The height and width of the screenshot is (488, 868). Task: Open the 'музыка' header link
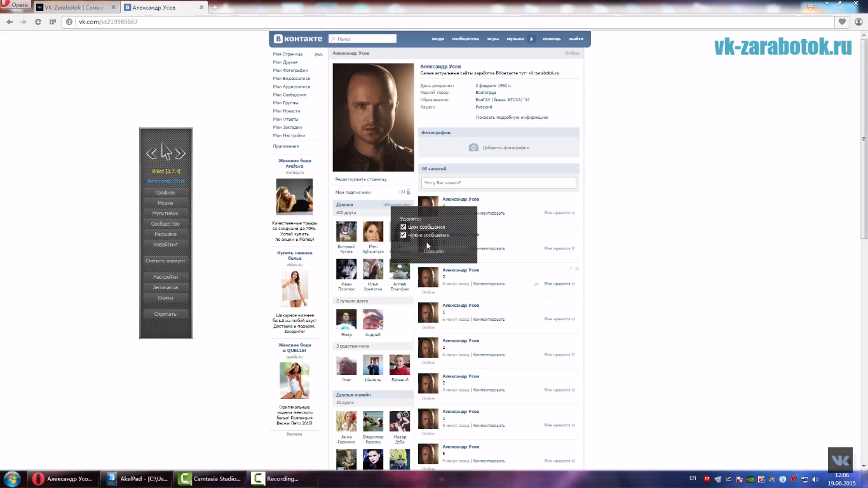515,39
